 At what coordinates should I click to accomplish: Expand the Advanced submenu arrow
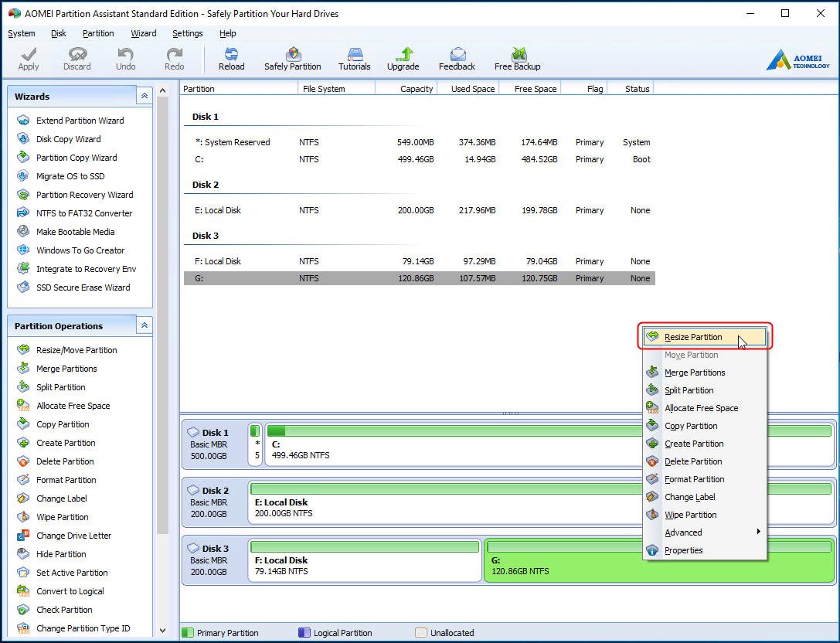[x=759, y=532]
